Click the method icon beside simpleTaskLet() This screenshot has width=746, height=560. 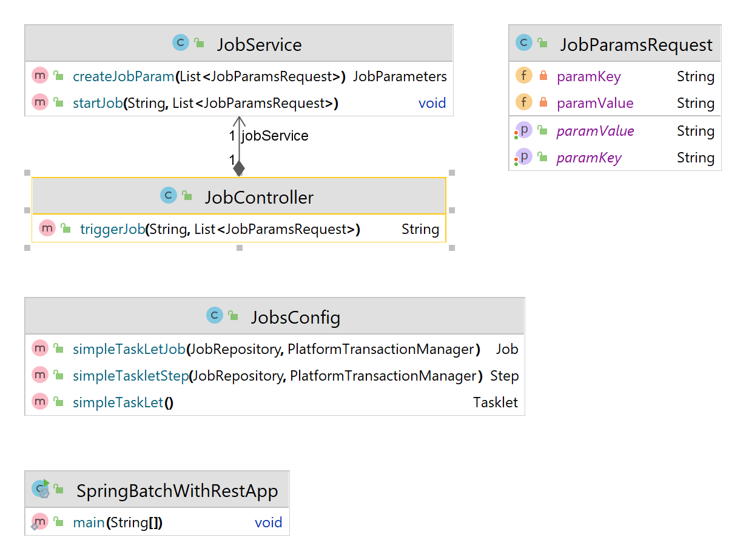(x=39, y=402)
